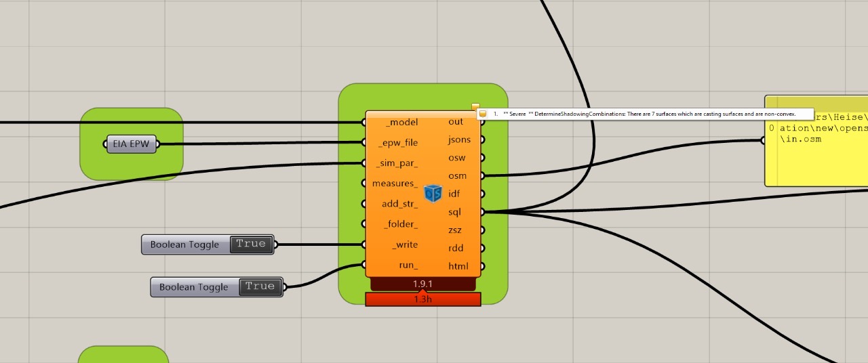Click the add_str_ input label
The width and height of the screenshot is (868, 363).
coord(399,204)
